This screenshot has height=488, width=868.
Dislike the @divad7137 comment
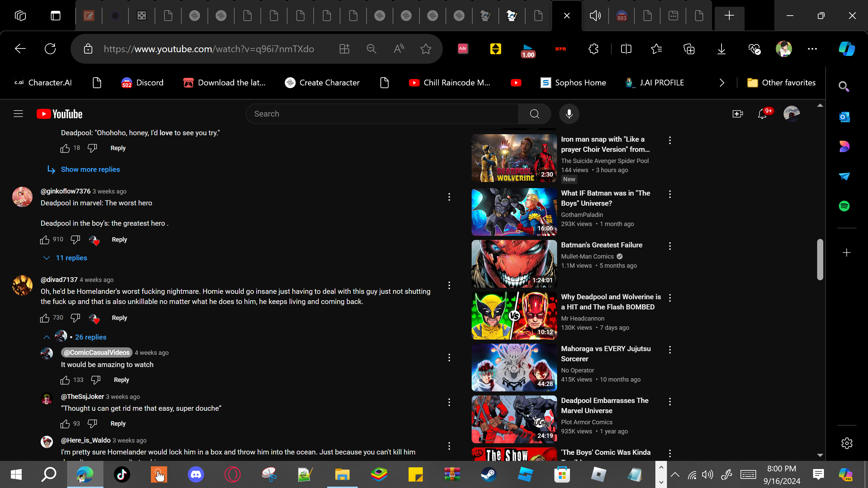click(x=75, y=318)
